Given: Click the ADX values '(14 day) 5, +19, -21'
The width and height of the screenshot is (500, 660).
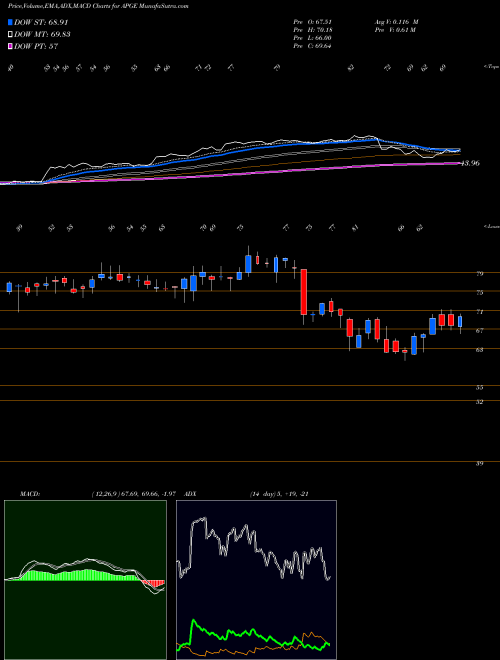Looking at the screenshot, I should click(279, 494).
